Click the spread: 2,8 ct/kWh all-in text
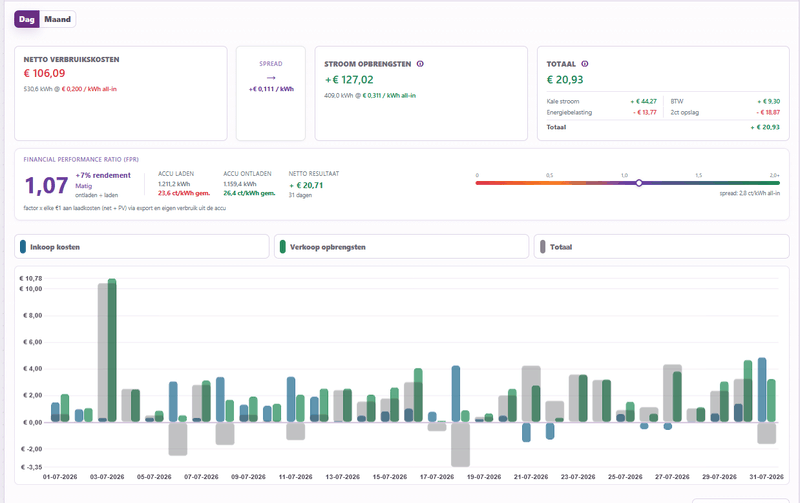 pos(749,193)
